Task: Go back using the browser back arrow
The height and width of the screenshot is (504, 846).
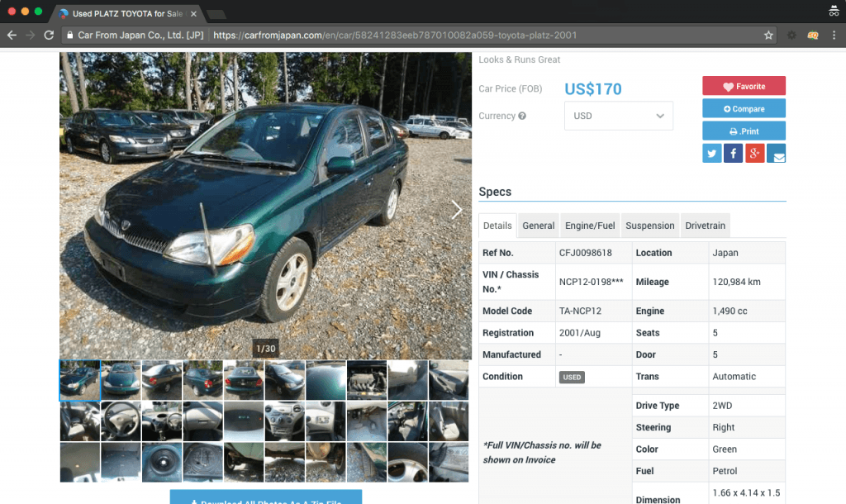Action: pos(12,35)
